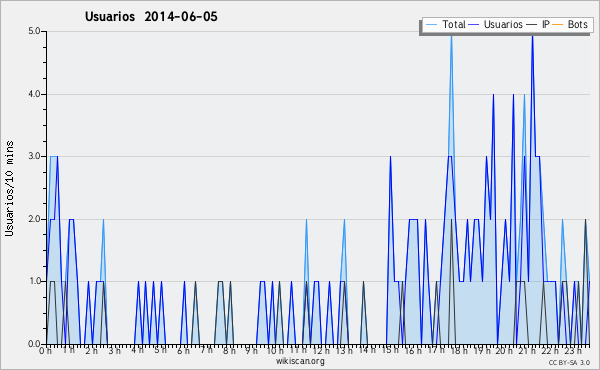
Task: Click the 23 h x-axis label
Action: [x=574, y=350]
